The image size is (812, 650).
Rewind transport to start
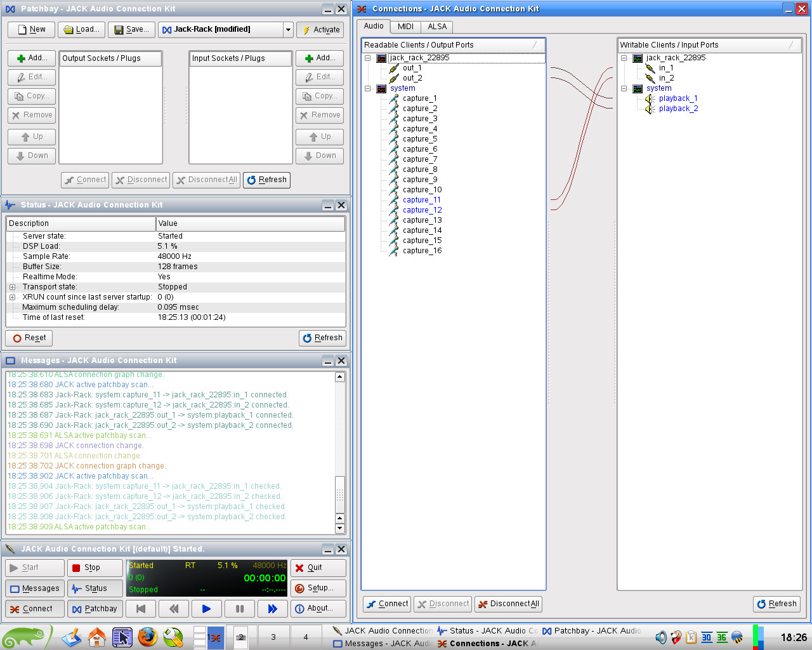click(141, 609)
